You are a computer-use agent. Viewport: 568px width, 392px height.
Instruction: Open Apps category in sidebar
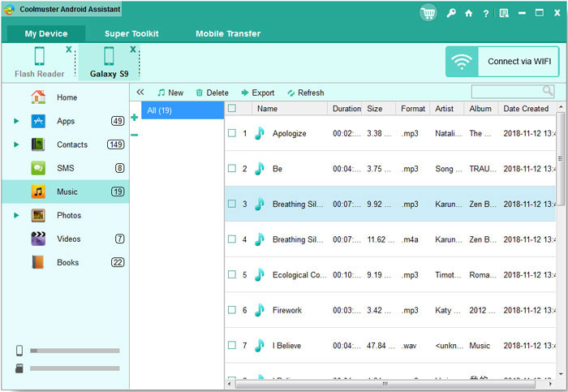(x=65, y=121)
